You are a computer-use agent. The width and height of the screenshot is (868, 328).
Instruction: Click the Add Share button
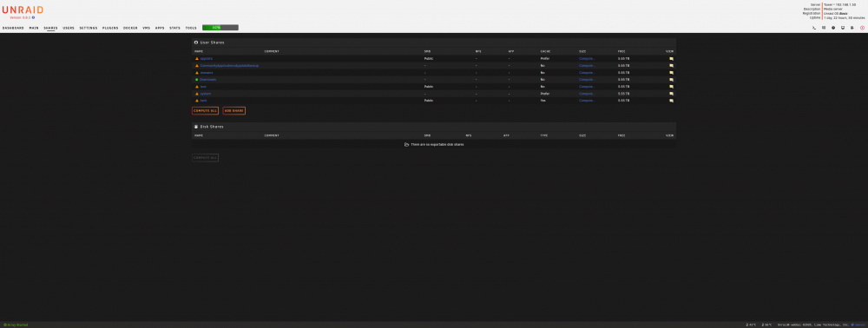[x=234, y=110]
